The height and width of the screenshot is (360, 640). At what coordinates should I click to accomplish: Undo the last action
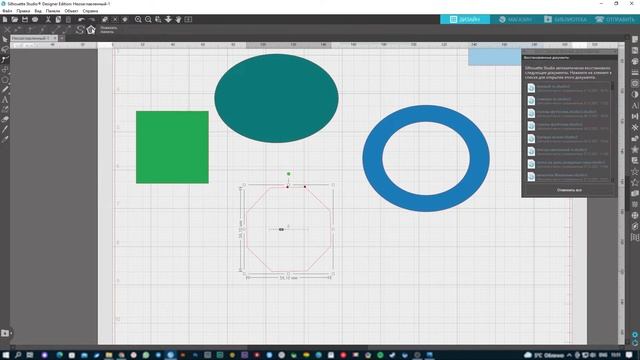pos(81,19)
